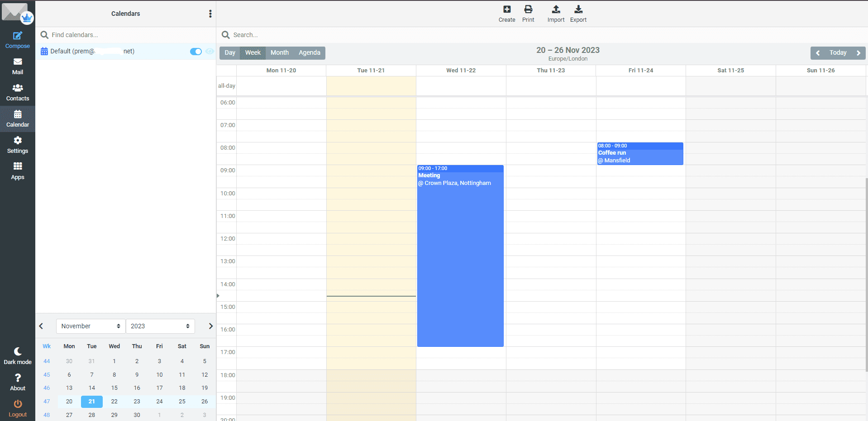
Task: Select day 30 of November in mini calendar
Action: click(137, 415)
